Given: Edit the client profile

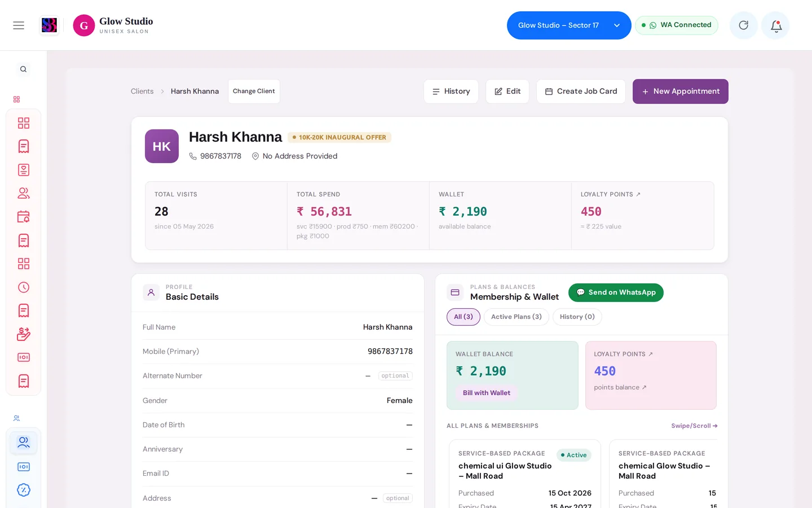Looking at the screenshot, I should [x=507, y=91].
